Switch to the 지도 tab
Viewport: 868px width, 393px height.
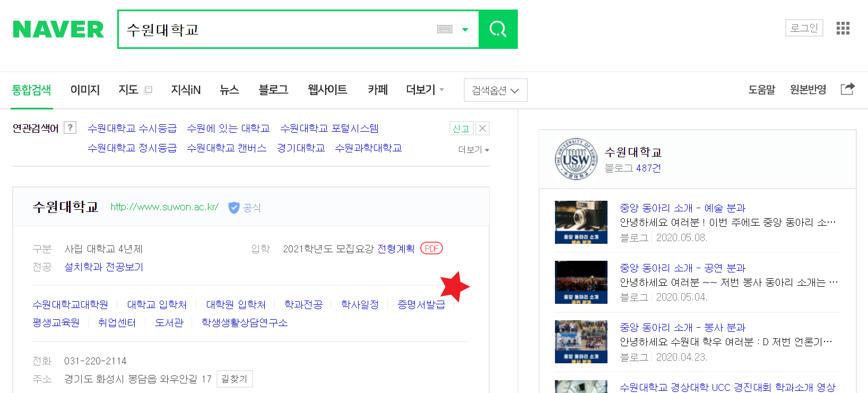128,90
